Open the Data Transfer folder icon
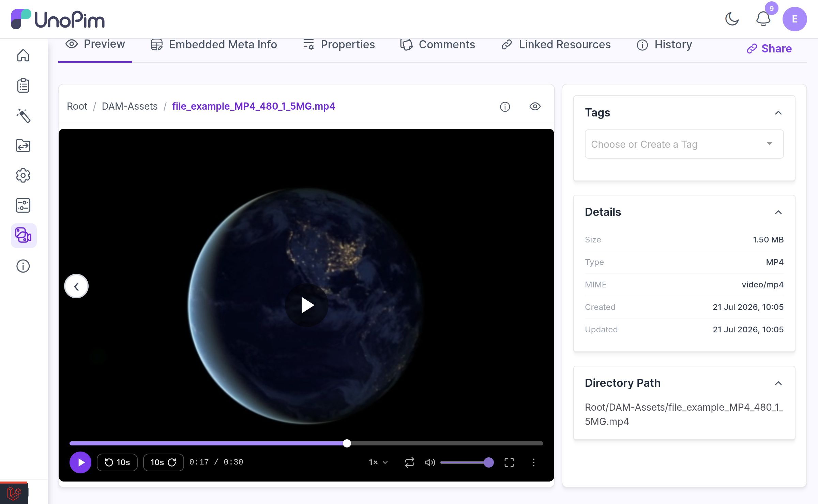The height and width of the screenshot is (504, 818). click(x=23, y=145)
